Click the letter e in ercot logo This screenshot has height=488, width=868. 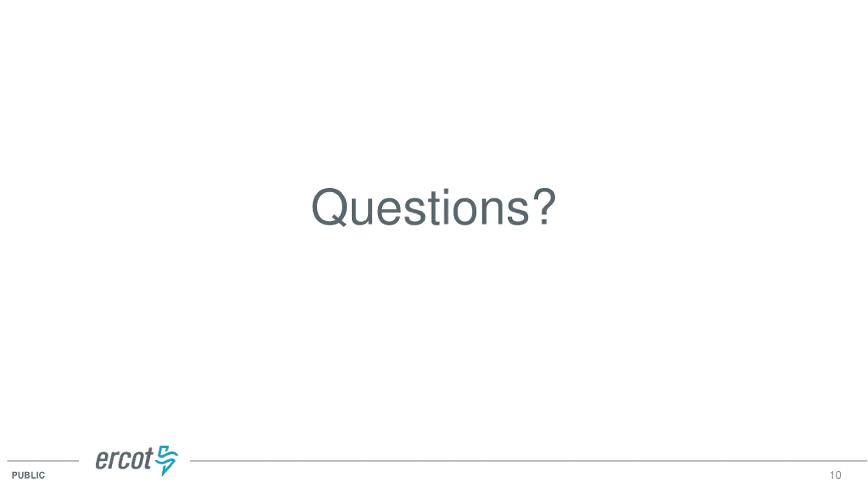click(x=101, y=461)
